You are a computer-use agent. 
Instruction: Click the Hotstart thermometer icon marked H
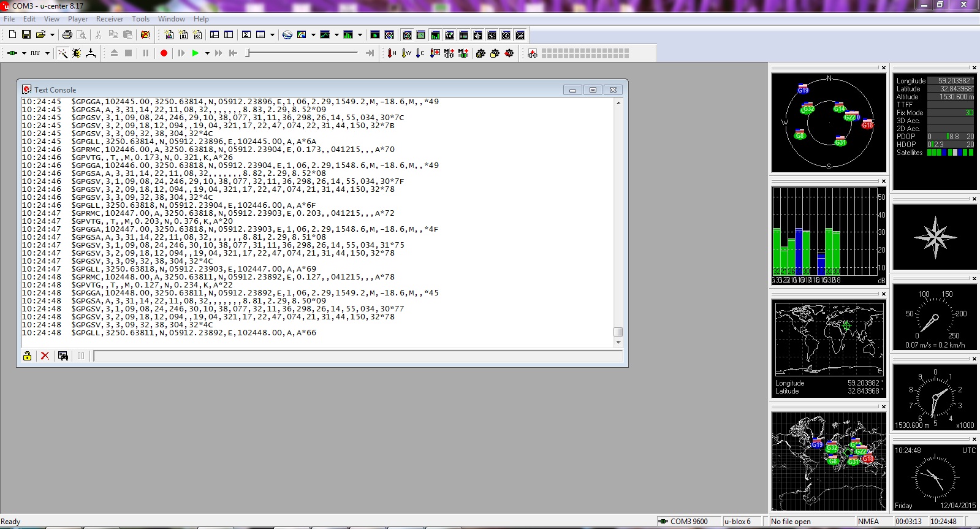coord(392,53)
